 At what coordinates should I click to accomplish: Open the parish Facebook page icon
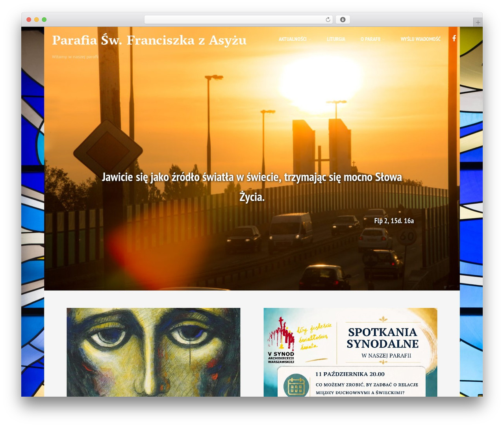pyautogui.click(x=454, y=38)
